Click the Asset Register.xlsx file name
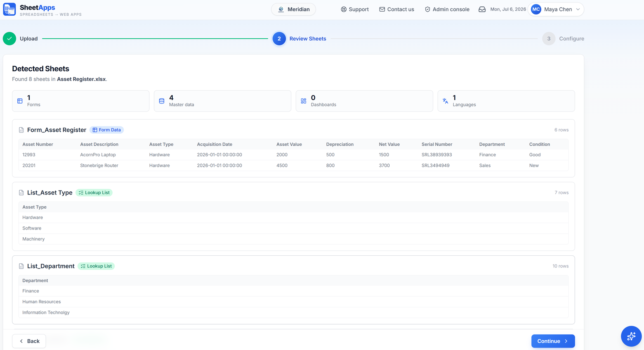 [81, 79]
